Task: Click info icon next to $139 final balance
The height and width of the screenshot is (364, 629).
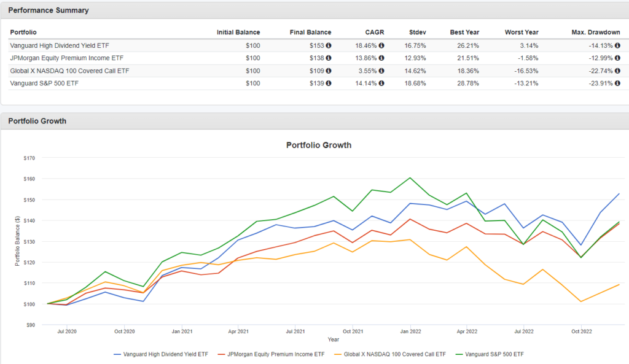Action: [x=329, y=83]
